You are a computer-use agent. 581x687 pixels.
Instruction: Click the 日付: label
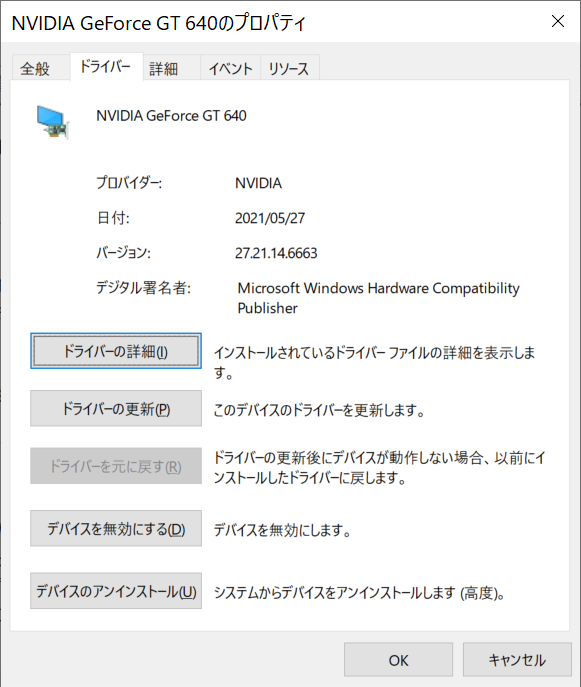113,218
